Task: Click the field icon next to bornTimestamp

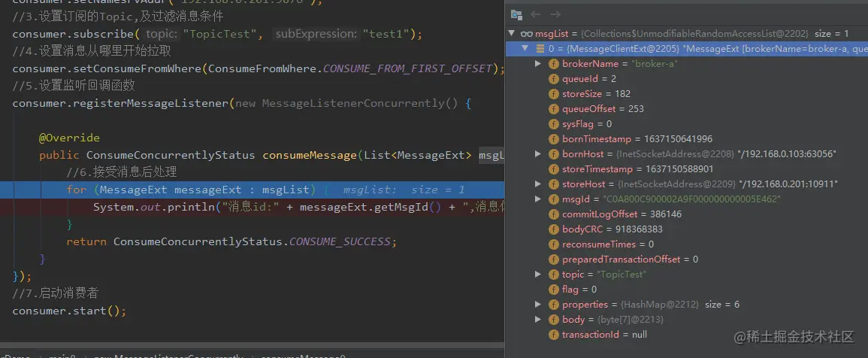Action: (553, 138)
